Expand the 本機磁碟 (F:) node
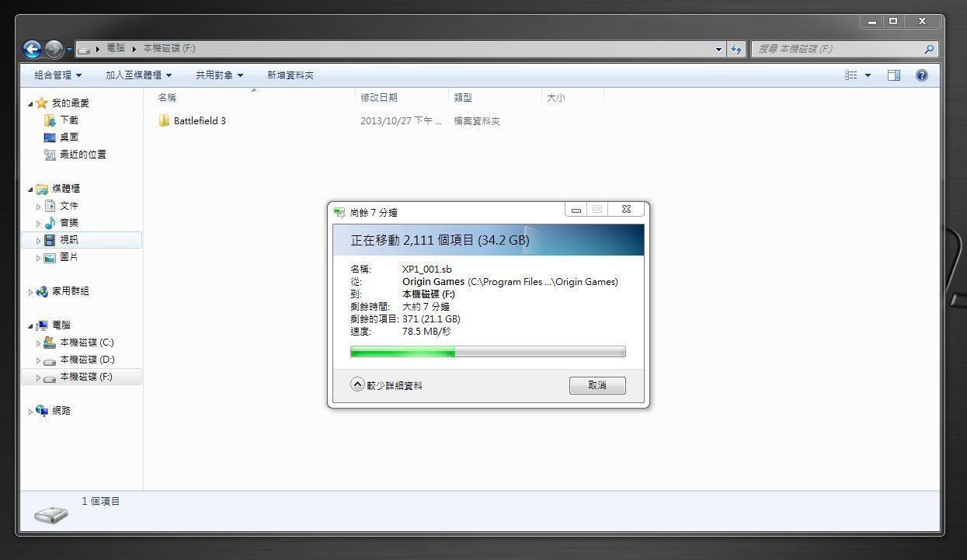967x560 pixels. tap(38, 377)
